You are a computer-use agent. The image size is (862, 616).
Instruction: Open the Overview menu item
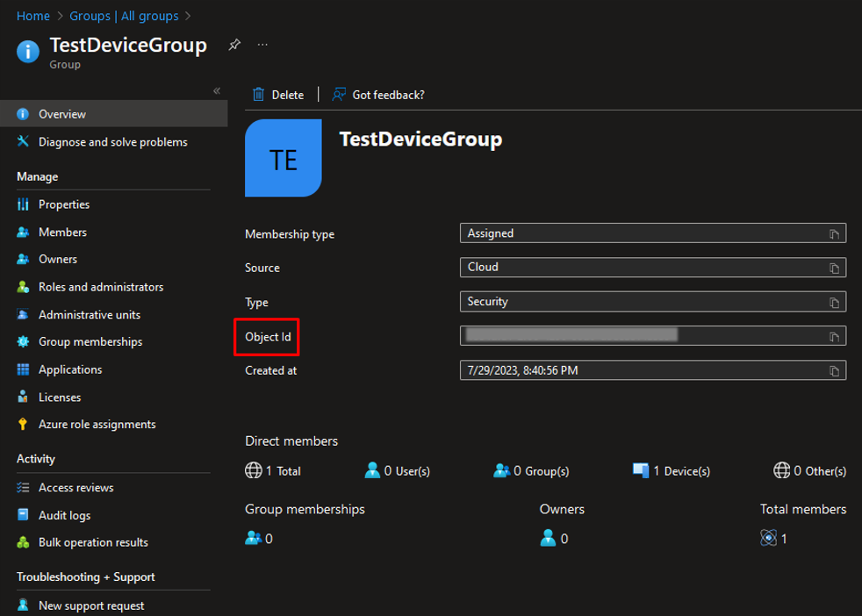(114, 114)
